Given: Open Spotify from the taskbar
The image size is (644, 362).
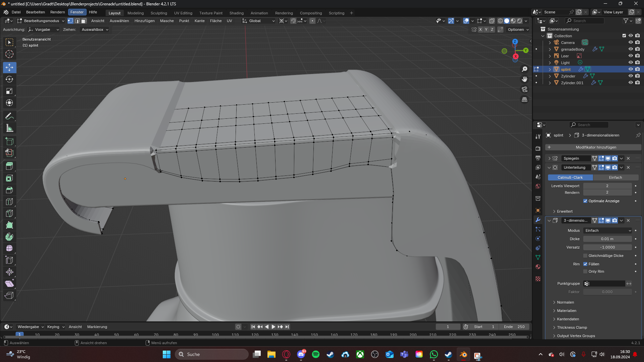Looking at the screenshot, I should (x=315, y=354).
